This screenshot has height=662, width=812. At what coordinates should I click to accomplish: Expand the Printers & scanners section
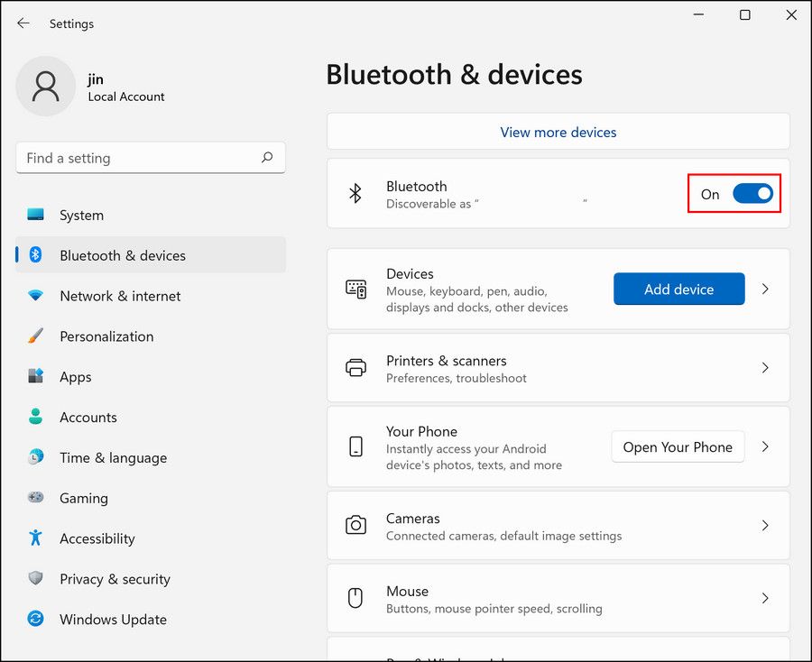pos(765,367)
